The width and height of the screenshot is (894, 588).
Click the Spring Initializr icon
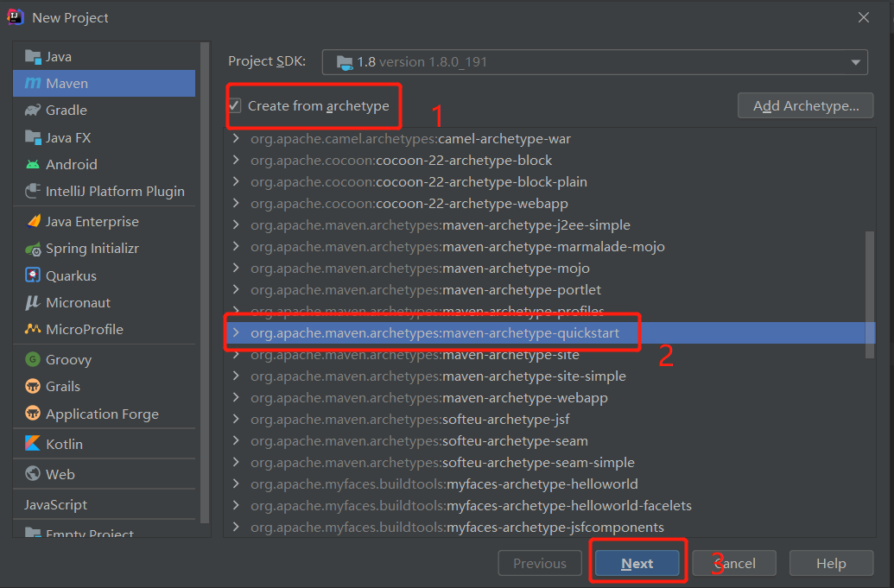(x=33, y=249)
